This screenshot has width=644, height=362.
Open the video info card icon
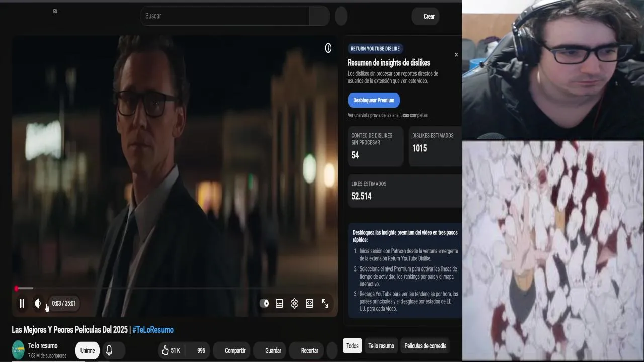pos(328,48)
